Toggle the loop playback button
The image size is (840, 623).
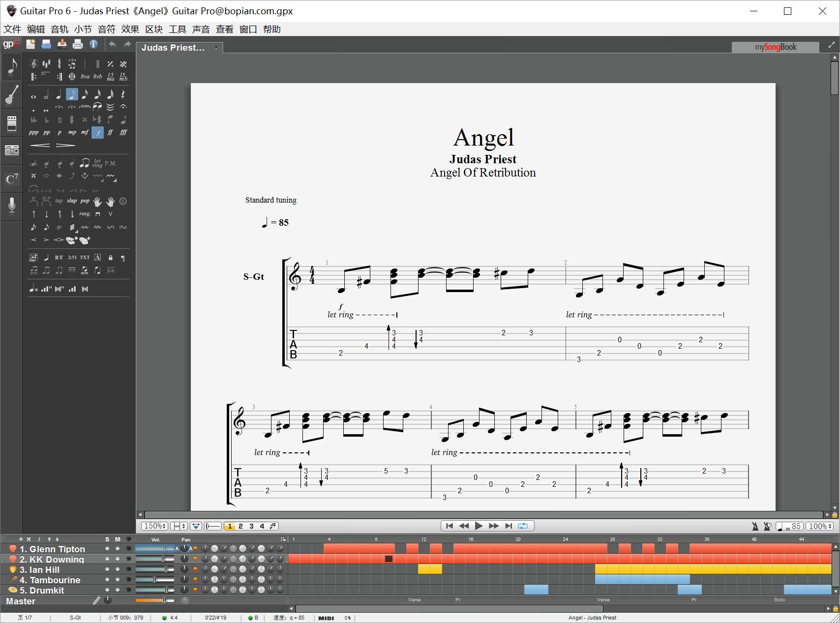pos(523,526)
